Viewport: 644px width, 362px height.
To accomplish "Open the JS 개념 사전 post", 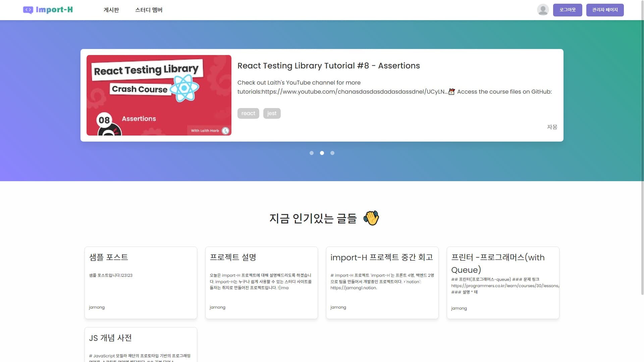I will [x=141, y=345].
